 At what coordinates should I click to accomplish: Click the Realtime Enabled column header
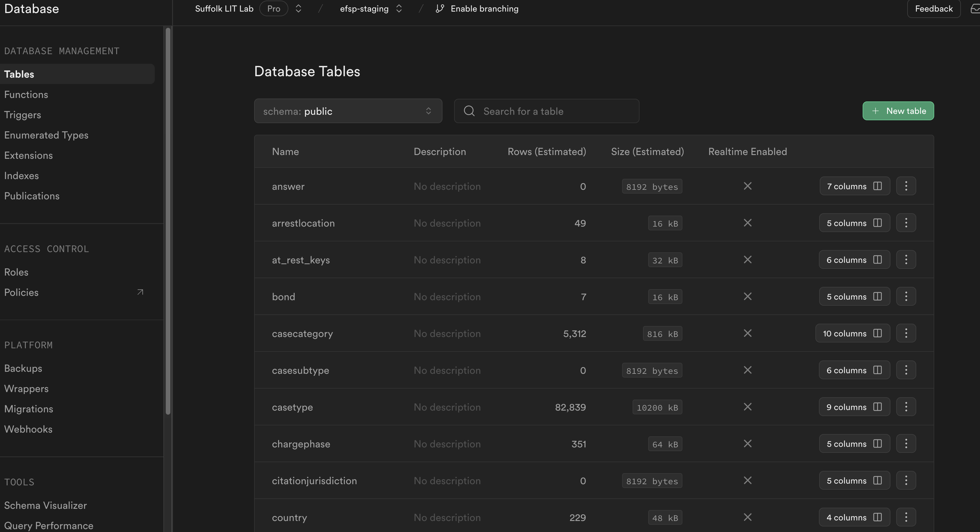click(x=747, y=152)
